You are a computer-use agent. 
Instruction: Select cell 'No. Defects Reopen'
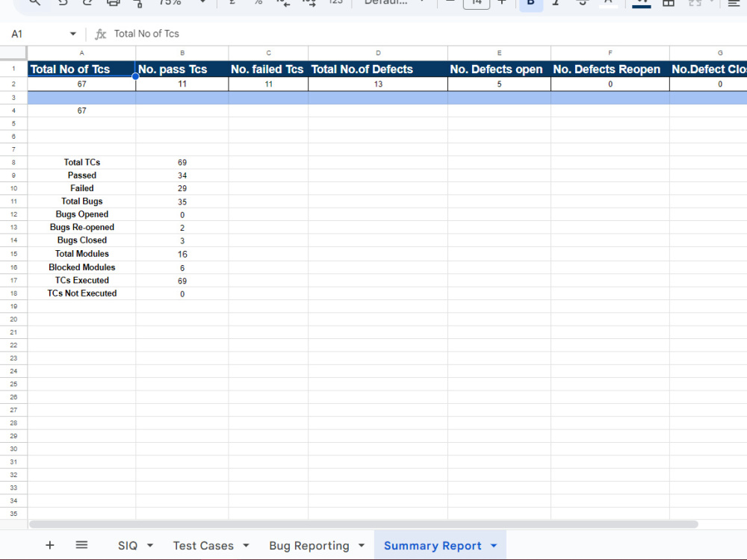pyautogui.click(x=610, y=69)
